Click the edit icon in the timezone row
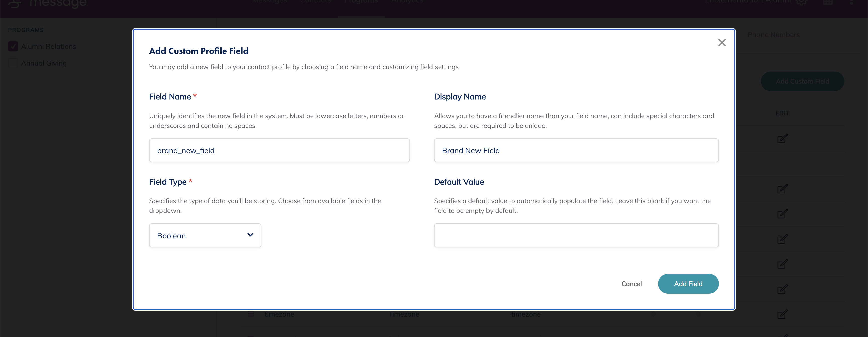 pyautogui.click(x=782, y=314)
